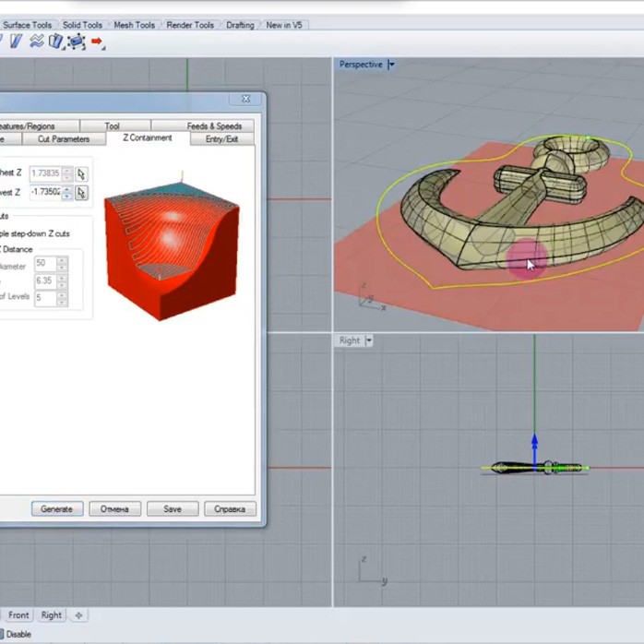Click the Highest Z spinner arrows
644x644 pixels.
coord(67,173)
